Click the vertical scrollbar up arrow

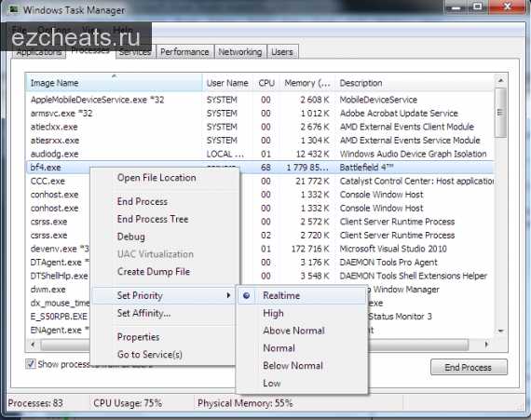pyautogui.click(x=500, y=81)
